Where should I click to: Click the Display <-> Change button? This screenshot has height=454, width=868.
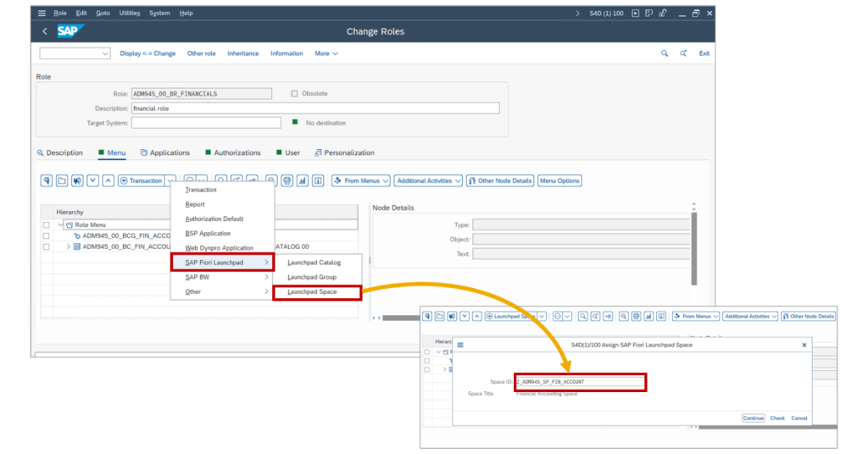click(147, 53)
